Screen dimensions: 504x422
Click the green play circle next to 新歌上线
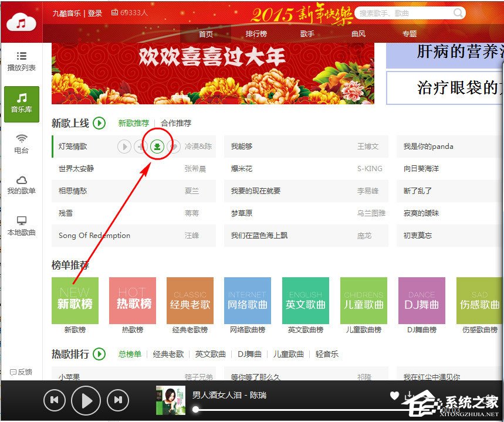[99, 124]
